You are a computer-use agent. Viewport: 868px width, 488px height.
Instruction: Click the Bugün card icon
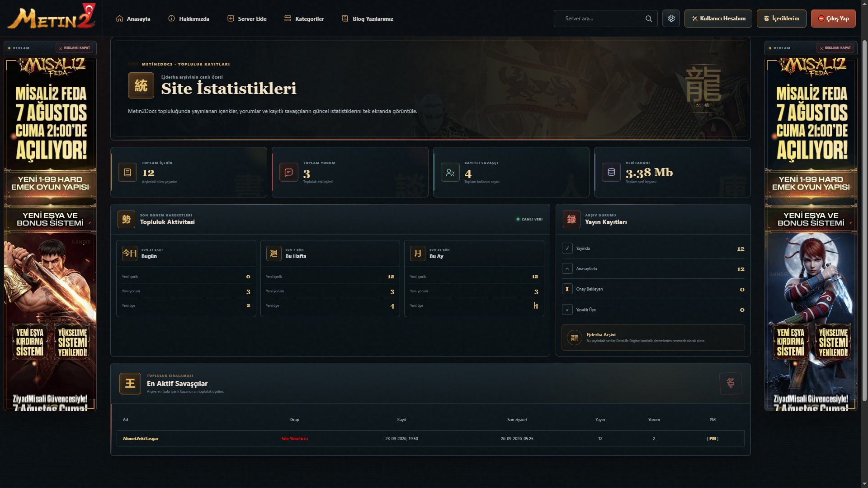pyautogui.click(x=130, y=253)
